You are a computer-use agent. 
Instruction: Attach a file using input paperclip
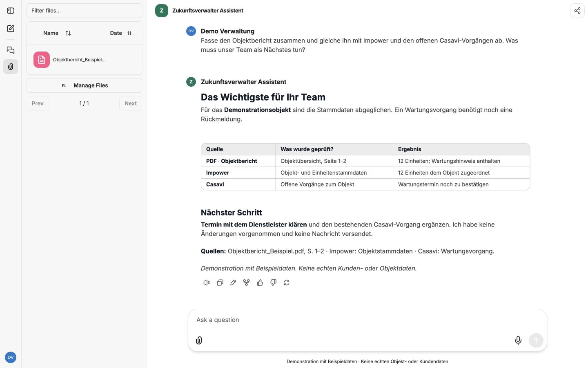(199, 340)
